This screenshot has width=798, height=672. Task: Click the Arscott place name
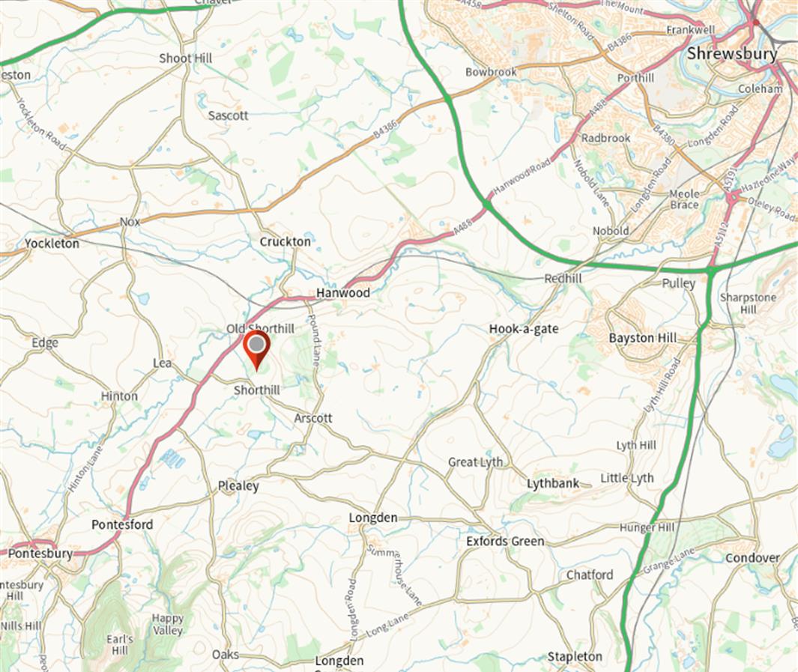[313, 418]
